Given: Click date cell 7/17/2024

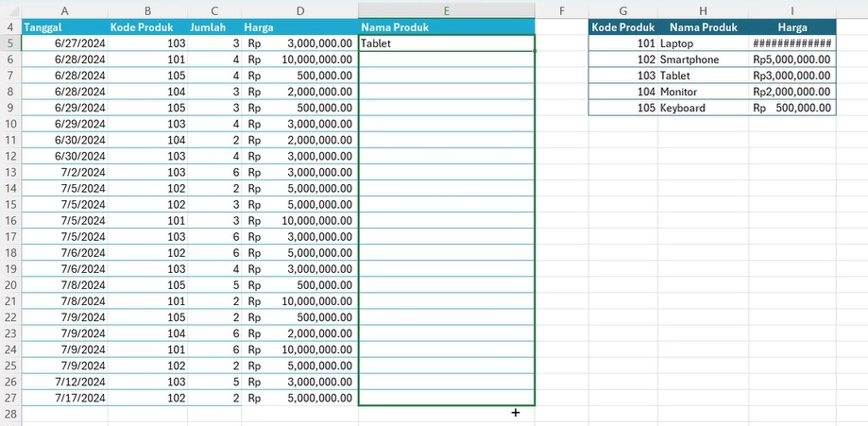Looking at the screenshot, I should [64, 398].
